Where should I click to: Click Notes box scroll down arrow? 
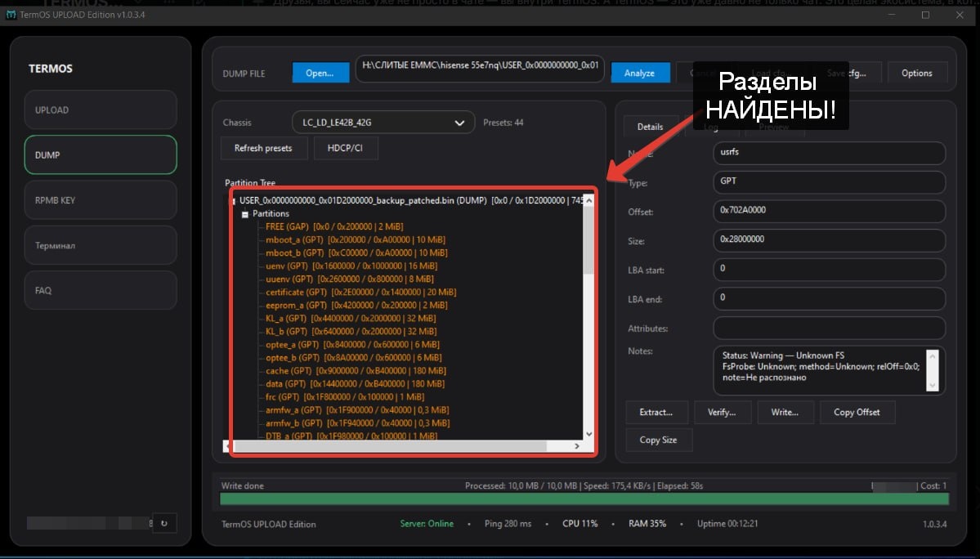pos(933,386)
